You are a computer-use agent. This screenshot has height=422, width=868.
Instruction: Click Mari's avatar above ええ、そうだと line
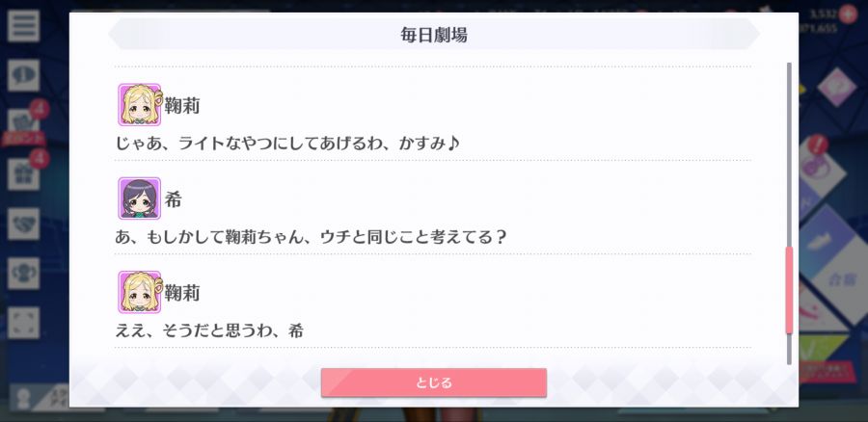pyautogui.click(x=139, y=292)
